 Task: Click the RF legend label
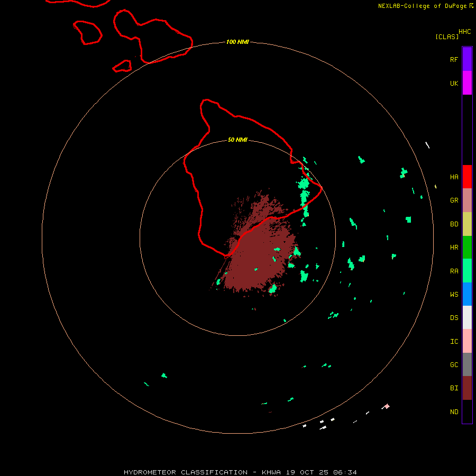(x=454, y=59)
